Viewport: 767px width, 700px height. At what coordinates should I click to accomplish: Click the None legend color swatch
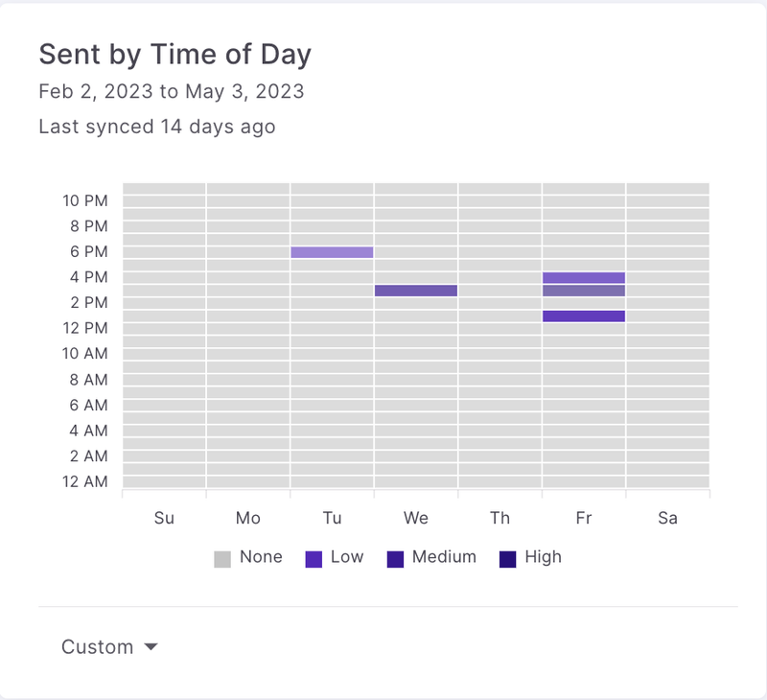(222, 559)
